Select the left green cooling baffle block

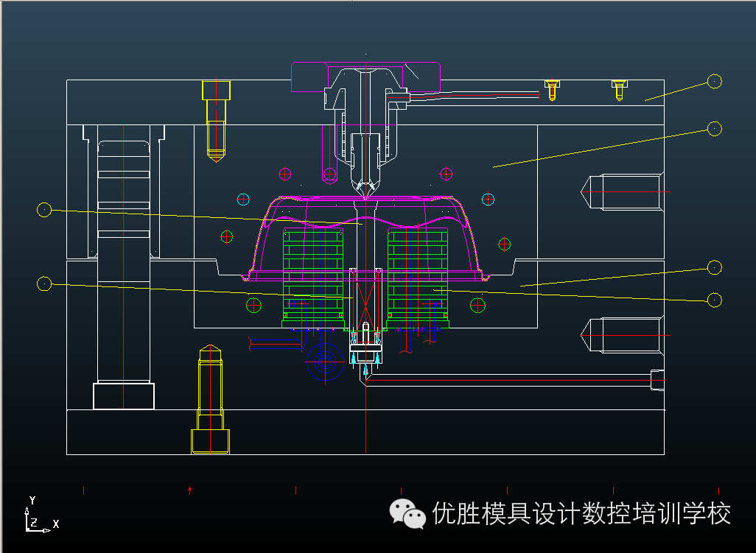point(313,278)
